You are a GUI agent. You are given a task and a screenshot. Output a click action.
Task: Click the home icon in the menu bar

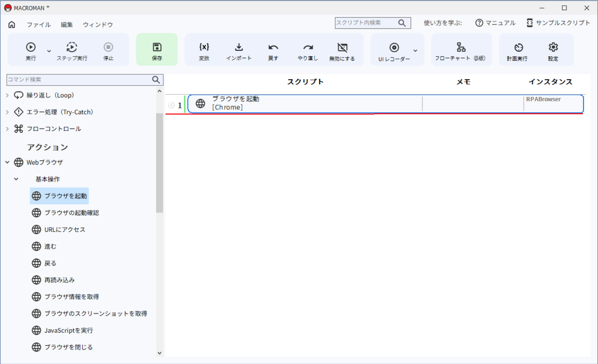(x=12, y=25)
